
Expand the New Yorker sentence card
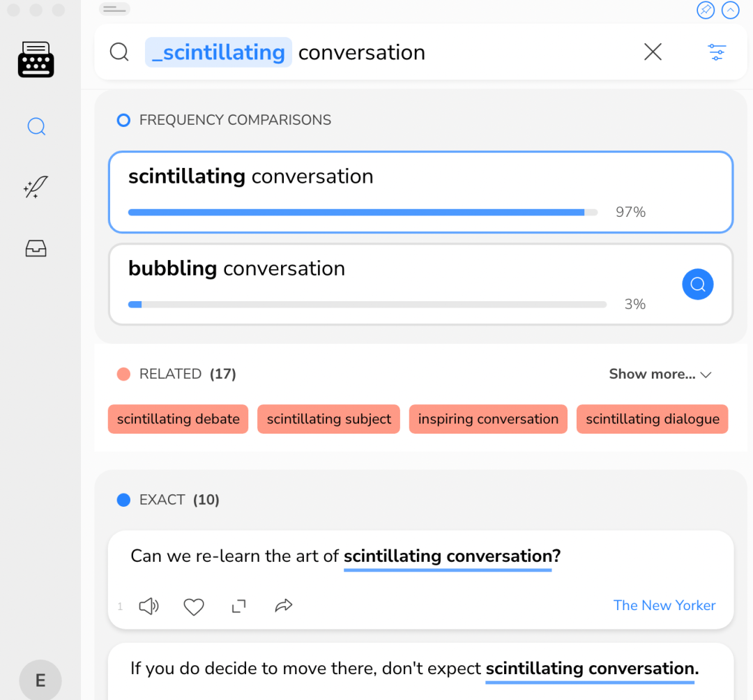point(238,607)
